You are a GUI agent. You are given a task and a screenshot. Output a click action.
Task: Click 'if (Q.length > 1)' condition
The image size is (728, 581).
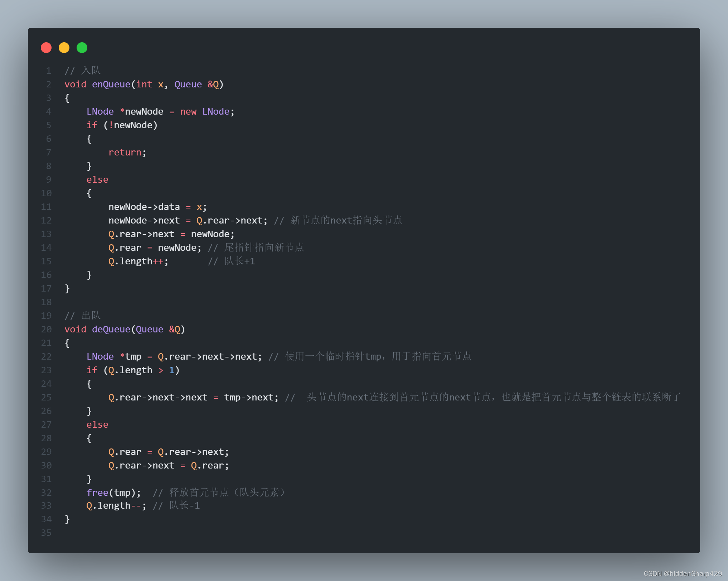pos(133,370)
